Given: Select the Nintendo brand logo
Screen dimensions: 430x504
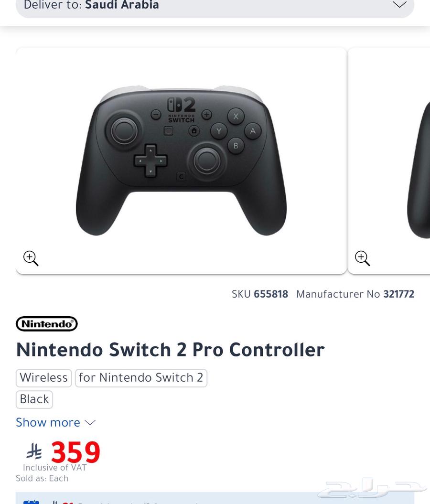Looking at the screenshot, I should pos(46,323).
